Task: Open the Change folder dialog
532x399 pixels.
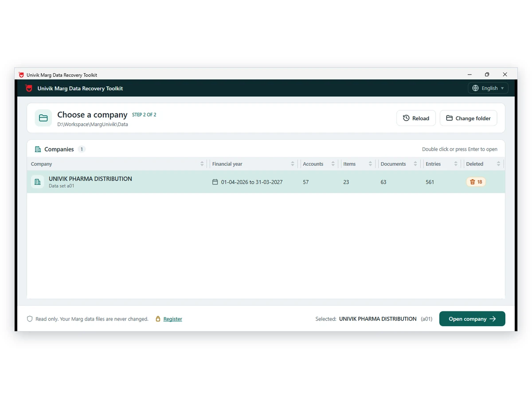Action: [469, 118]
